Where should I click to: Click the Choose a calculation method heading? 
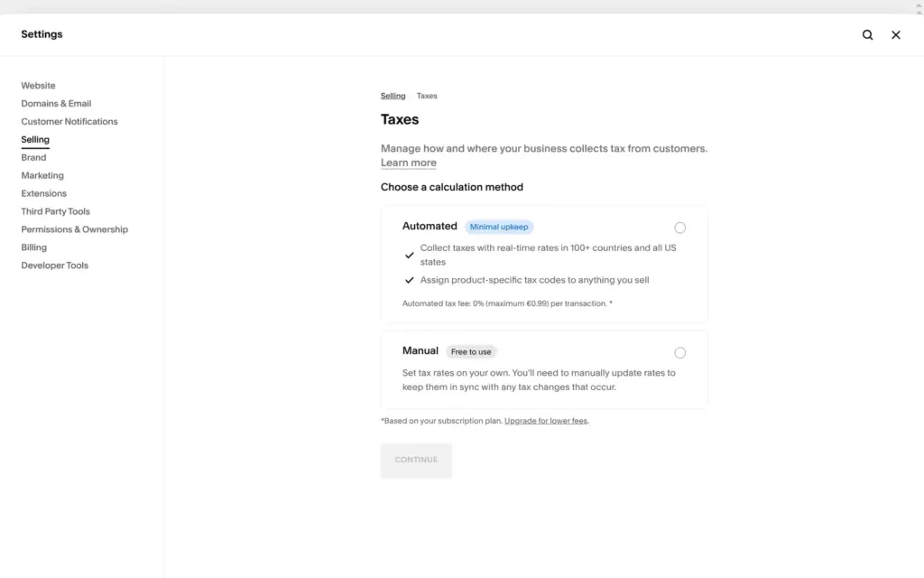(452, 187)
